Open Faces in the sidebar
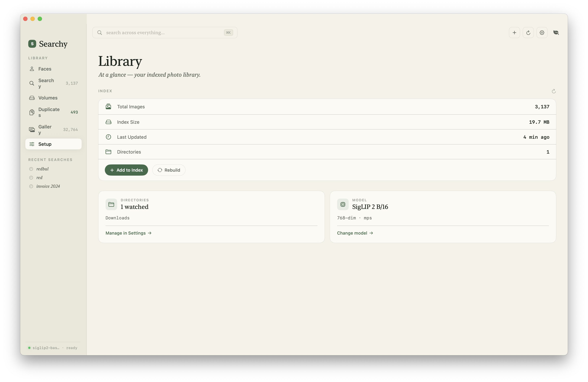Screen dimensions: 588x382 coord(53,69)
